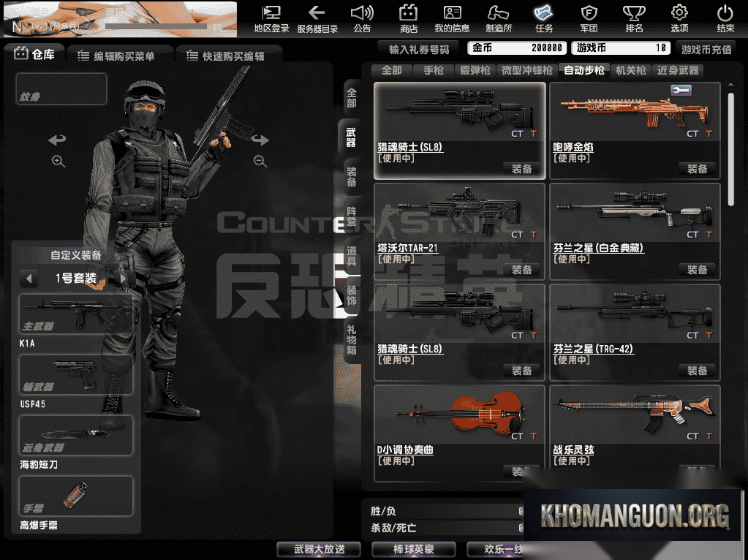
Task: Zoom in on the character model
Action: pyautogui.click(x=58, y=162)
